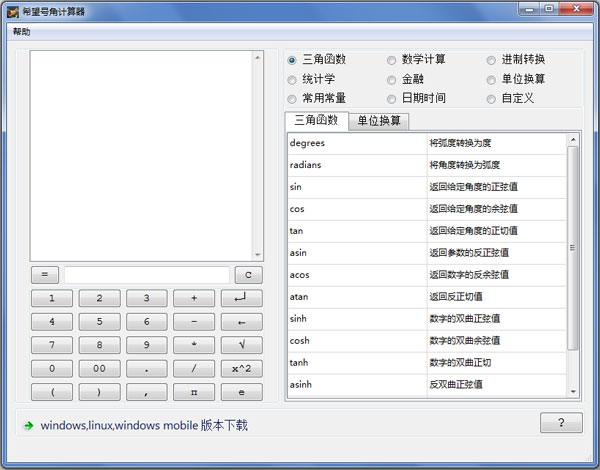The width and height of the screenshot is (600, 470).
Task: Select the 数学计算 radio button
Action: (392, 60)
